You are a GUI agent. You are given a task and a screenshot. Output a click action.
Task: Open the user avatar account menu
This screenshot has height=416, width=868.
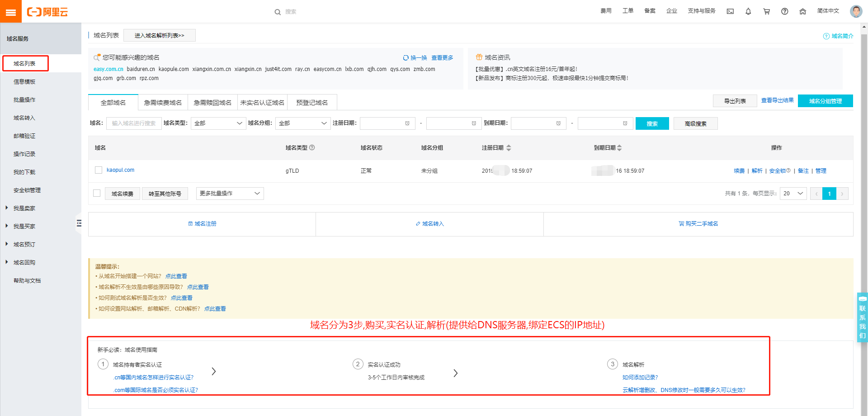point(856,11)
